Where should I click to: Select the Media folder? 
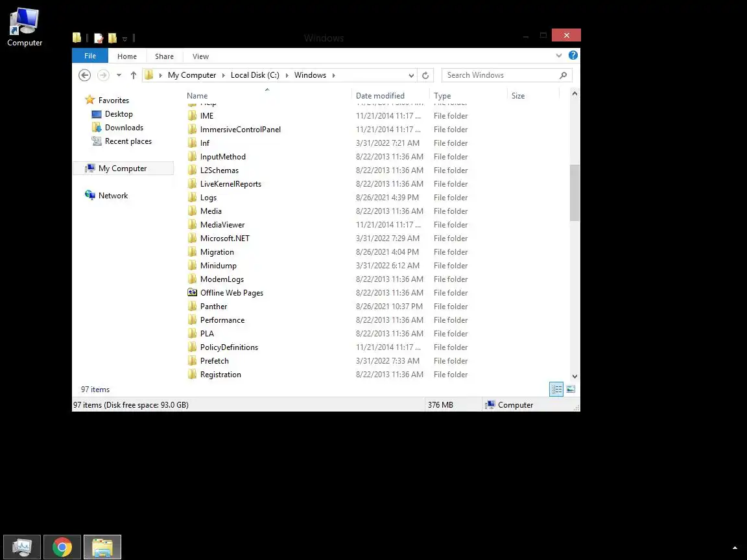coord(211,211)
